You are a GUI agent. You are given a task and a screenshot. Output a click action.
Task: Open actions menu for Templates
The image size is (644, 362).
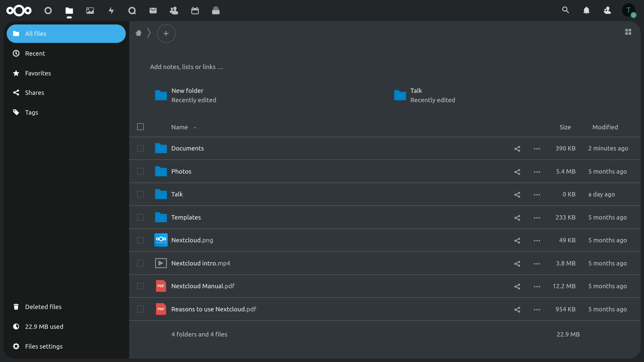pyautogui.click(x=537, y=218)
